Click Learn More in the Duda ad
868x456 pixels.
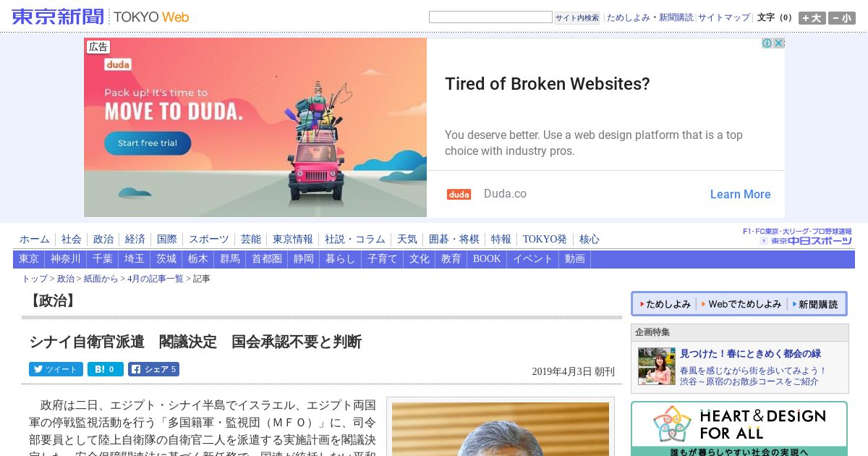[x=740, y=194]
